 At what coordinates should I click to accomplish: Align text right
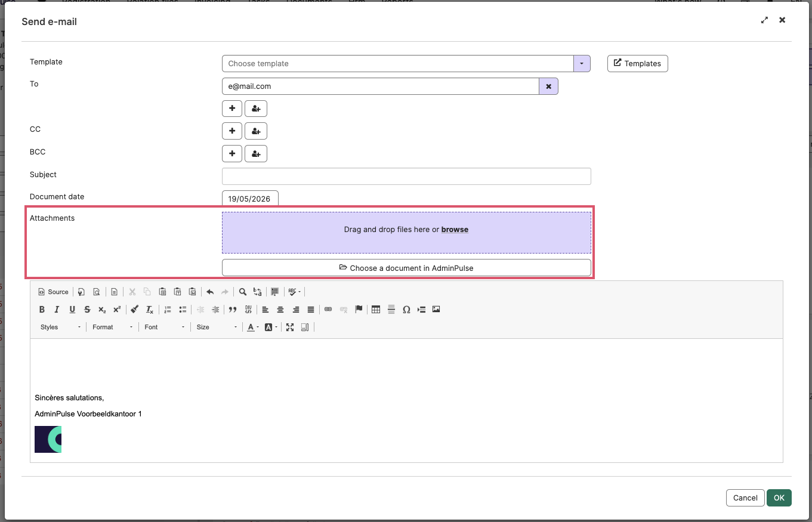(296, 310)
